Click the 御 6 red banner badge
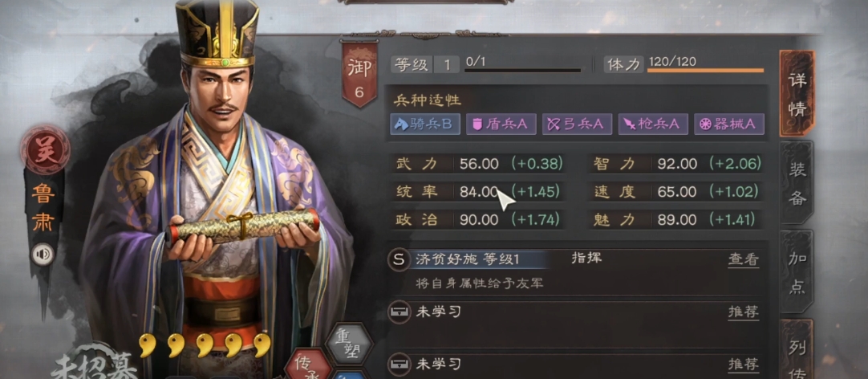The width and height of the screenshot is (868, 379). 359,73
